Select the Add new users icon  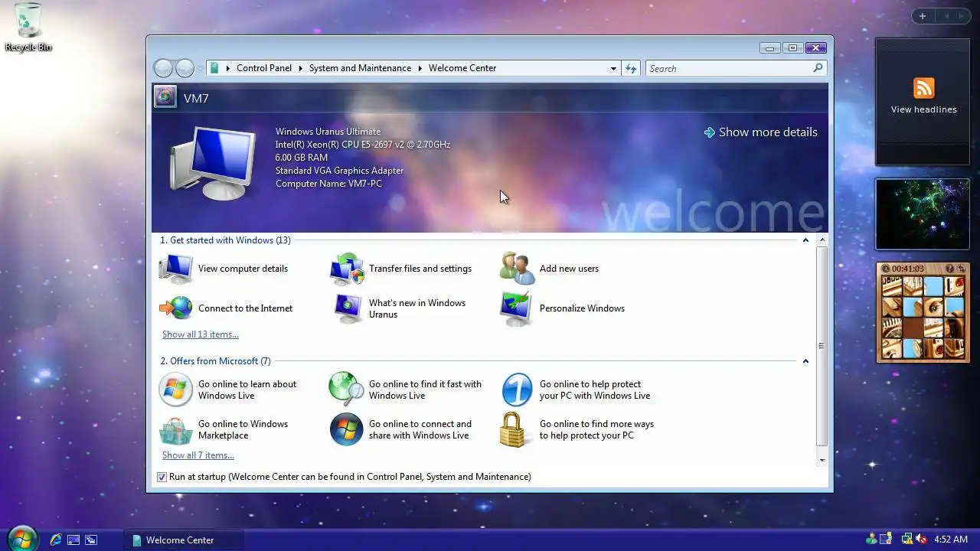coord(517,269)
